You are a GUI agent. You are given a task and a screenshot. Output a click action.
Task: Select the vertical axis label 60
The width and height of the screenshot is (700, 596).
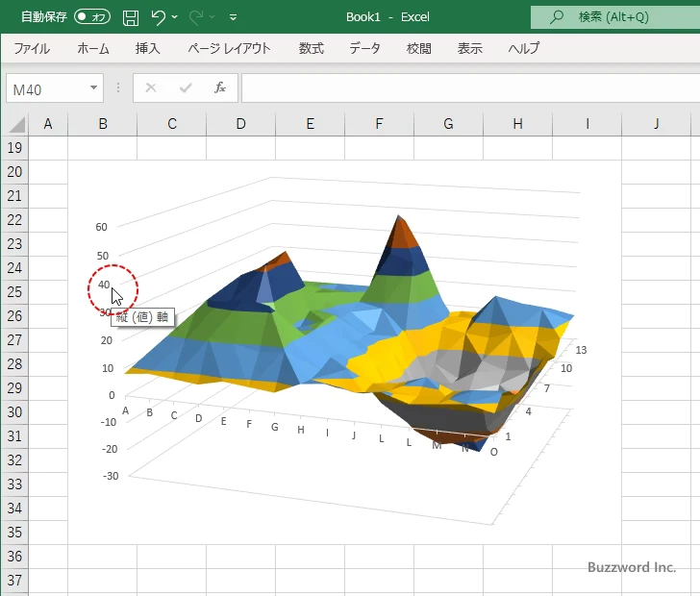tap(101, 228)
